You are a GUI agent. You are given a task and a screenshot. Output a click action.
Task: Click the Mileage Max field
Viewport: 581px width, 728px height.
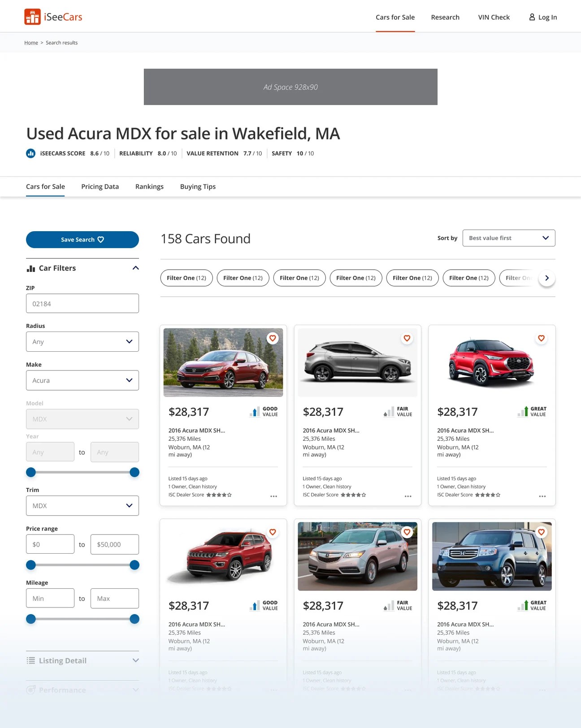point(115,598)
